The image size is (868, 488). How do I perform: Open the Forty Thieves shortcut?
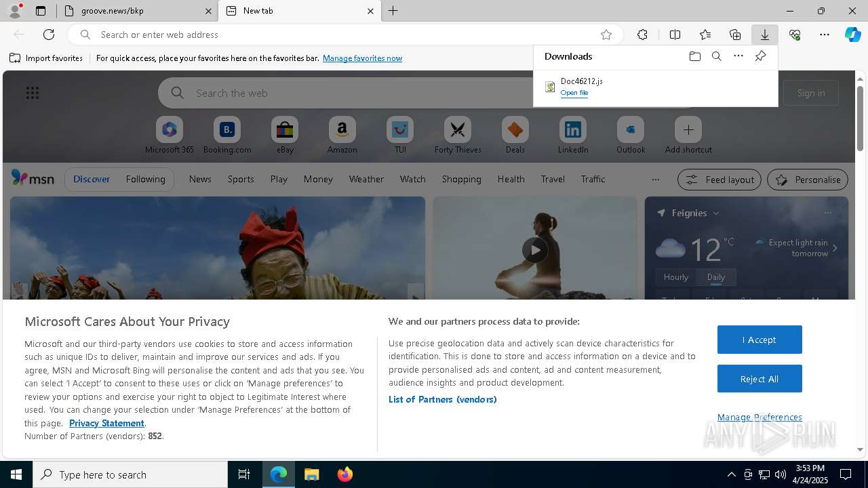click(x=458, y=136)
